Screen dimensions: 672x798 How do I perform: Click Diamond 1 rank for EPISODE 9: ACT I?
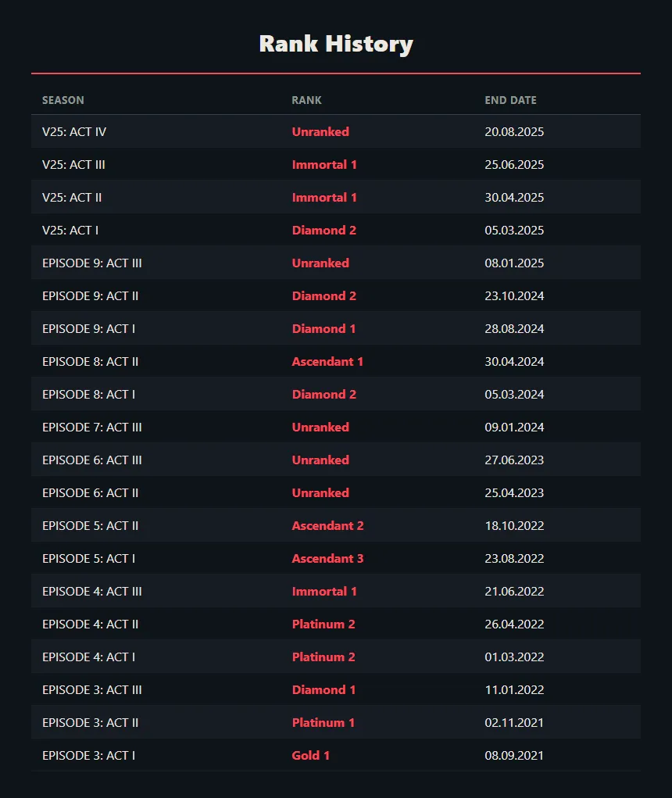tap(323, 329)
